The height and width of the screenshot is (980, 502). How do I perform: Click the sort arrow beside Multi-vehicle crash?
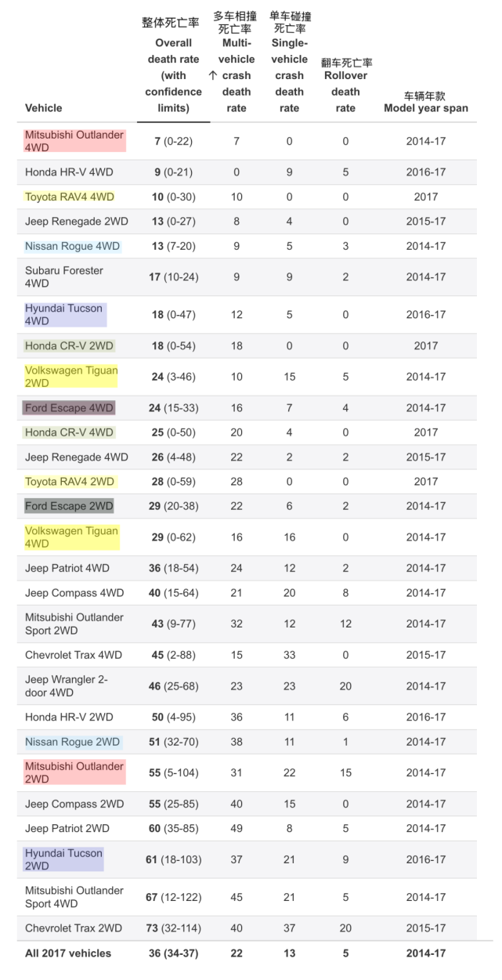click(x=213, y=76)
